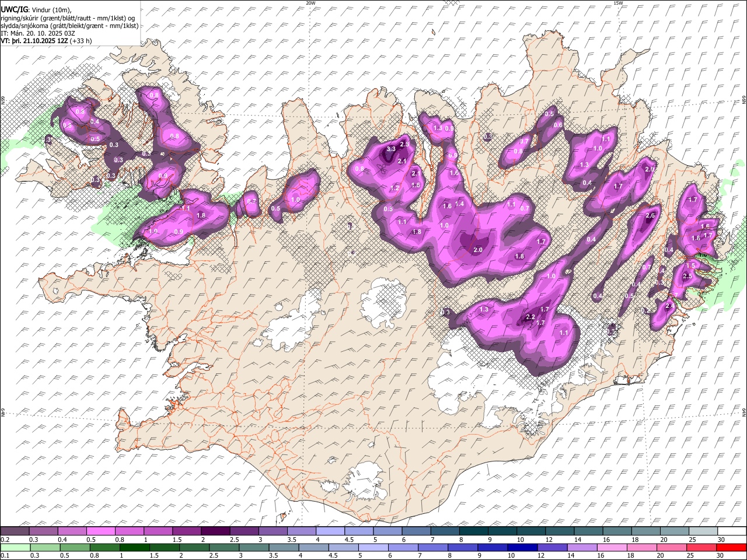Select the bright red rain-scale swatch labeled 30
Screen dimensions: 747x560
pos(731,547)
